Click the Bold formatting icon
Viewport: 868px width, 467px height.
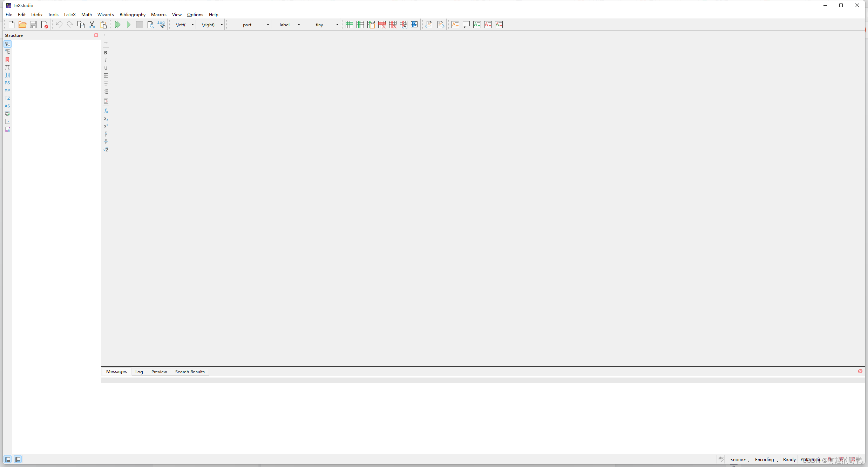pyautogui.click(x=106, y=52)
